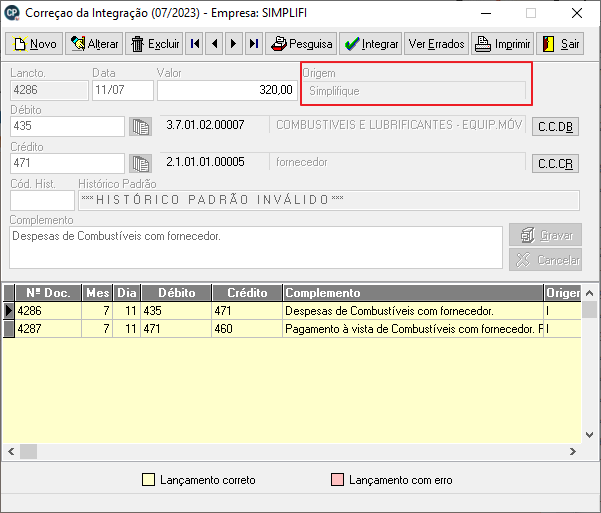
Task: Click horizontal scrollbar thumb
Action: pos(28,452)
